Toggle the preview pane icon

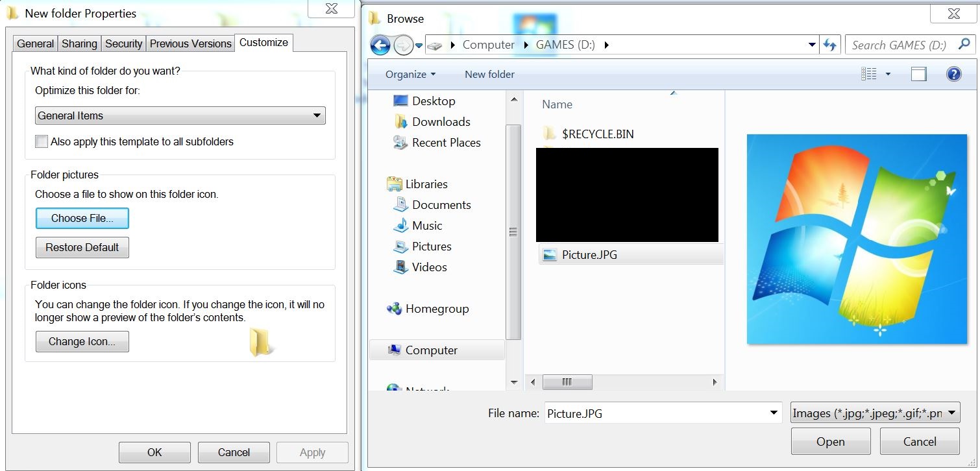point(918,74)
